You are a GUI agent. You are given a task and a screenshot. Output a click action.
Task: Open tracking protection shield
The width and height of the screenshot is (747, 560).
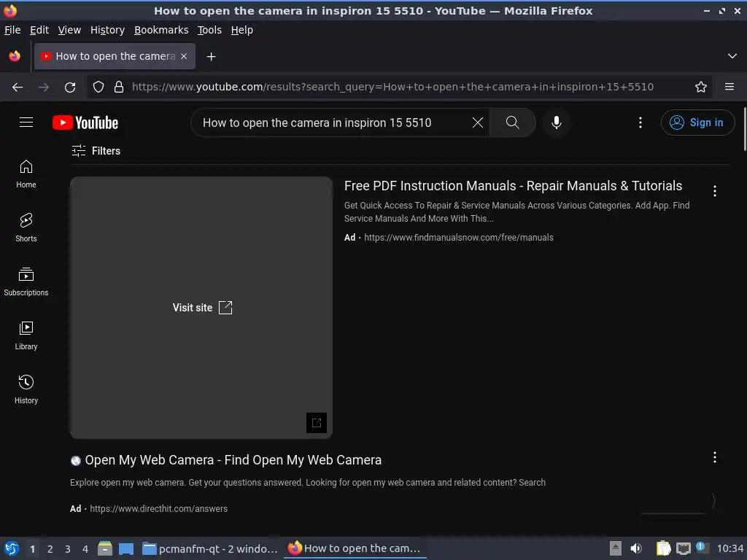(98, 87)
